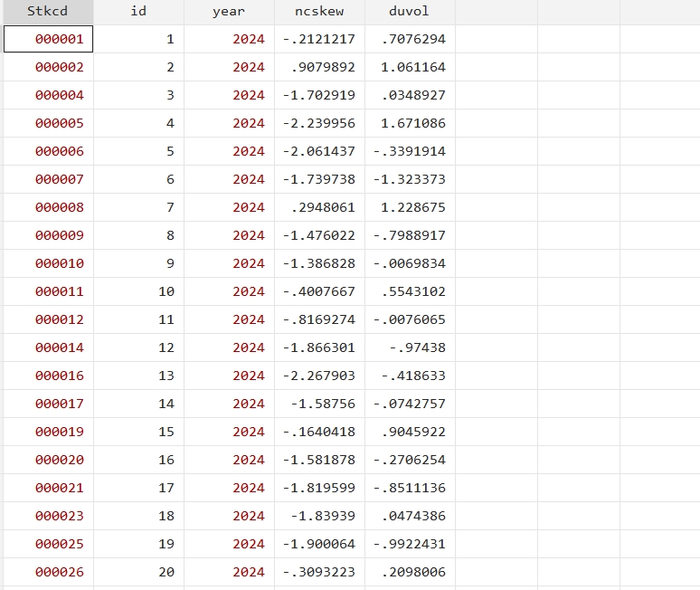700x590 pixels.
Task: Click duvol value .0348927
Action: coord(410,95)
